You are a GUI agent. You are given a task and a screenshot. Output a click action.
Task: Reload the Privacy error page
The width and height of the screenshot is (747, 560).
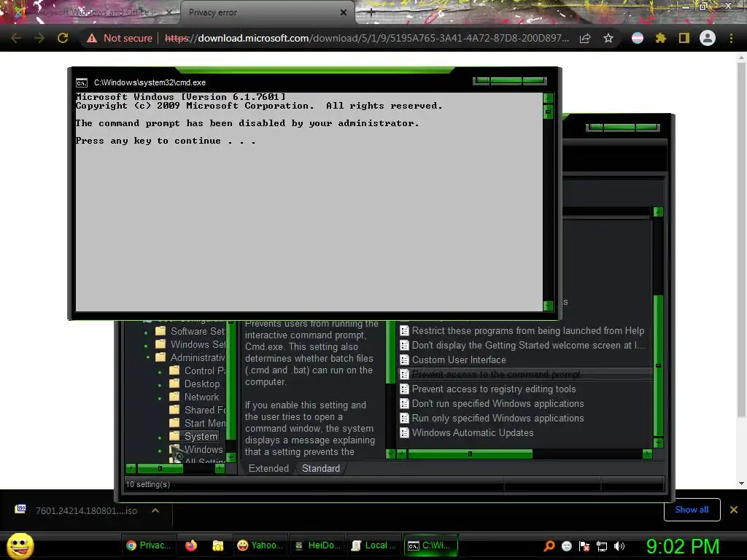point(63,38)
